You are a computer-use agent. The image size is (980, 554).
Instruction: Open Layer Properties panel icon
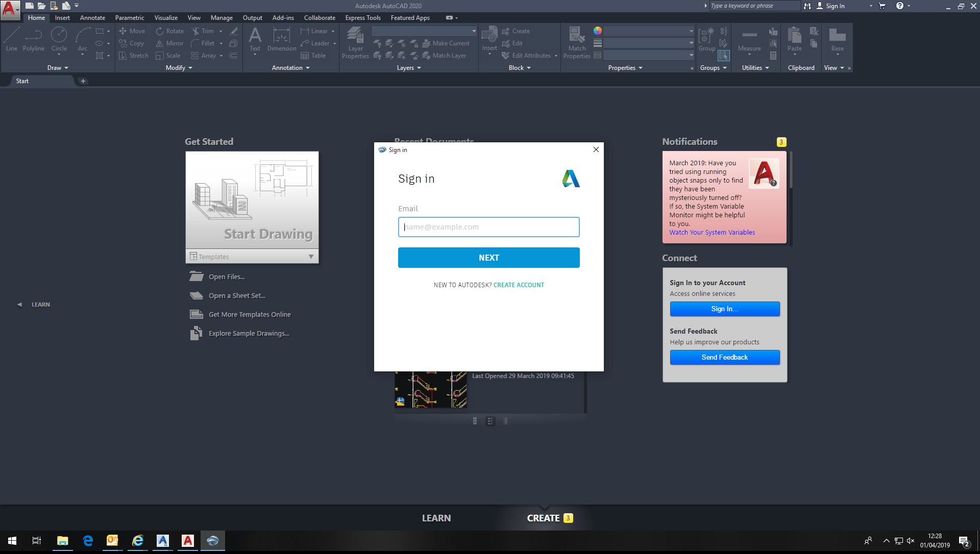[x=355, y=37]
